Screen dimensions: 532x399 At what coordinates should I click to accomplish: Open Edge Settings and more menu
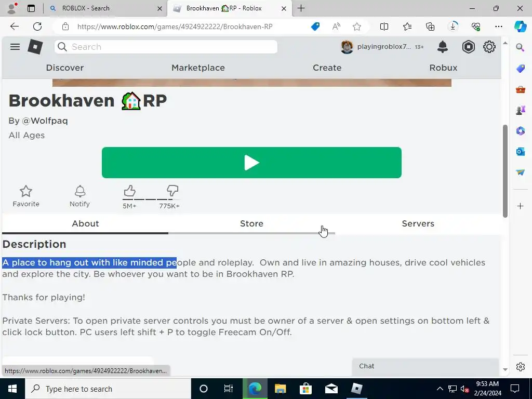498,26
